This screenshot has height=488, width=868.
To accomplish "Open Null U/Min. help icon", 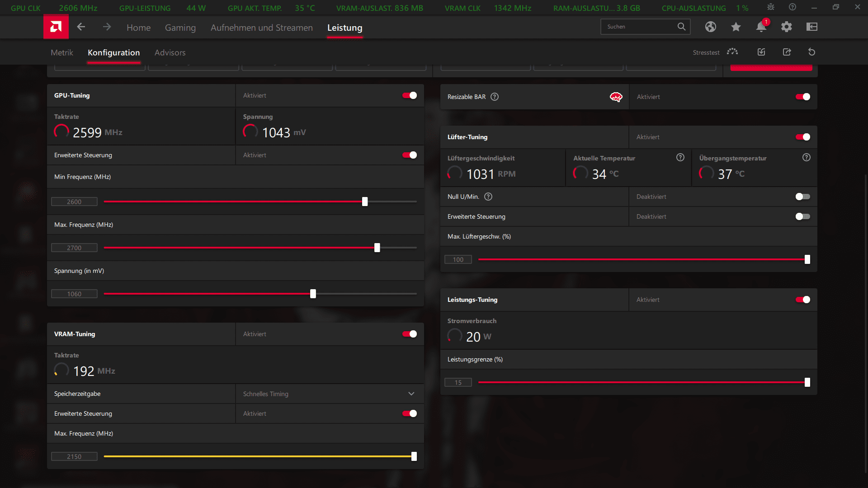I will (488, 197).
